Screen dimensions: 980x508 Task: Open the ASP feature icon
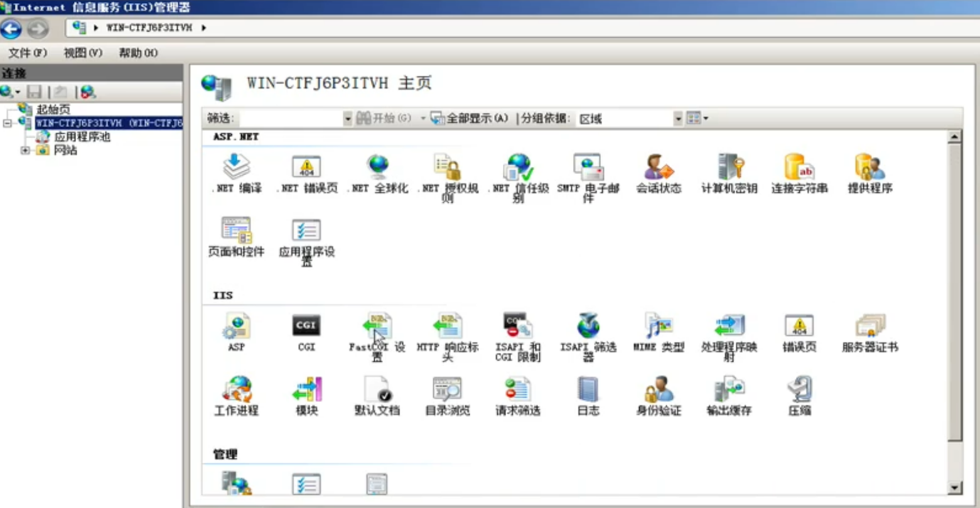pyautogui.click(x=237, y=332)
